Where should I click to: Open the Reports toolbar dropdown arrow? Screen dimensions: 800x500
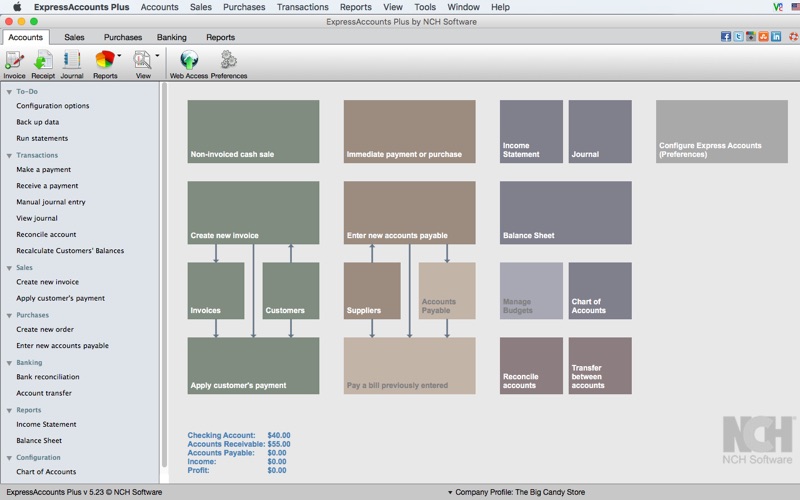(119, 56)
